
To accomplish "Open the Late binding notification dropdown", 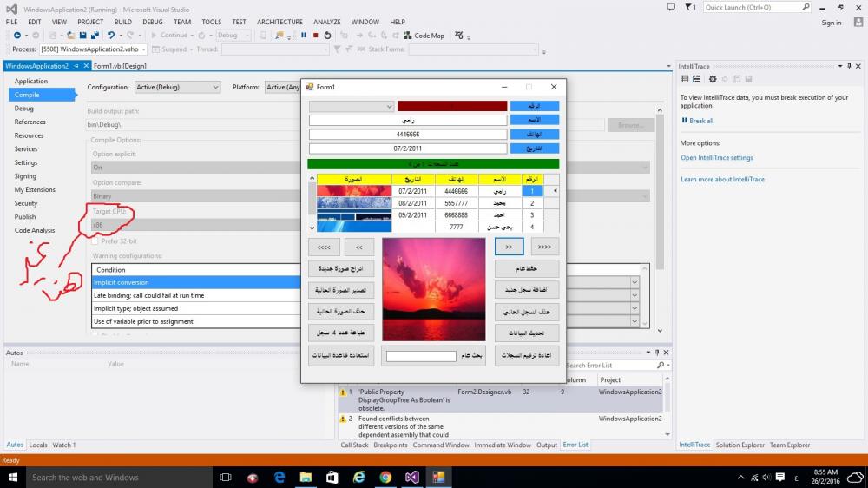I will [x=635, y=295].
